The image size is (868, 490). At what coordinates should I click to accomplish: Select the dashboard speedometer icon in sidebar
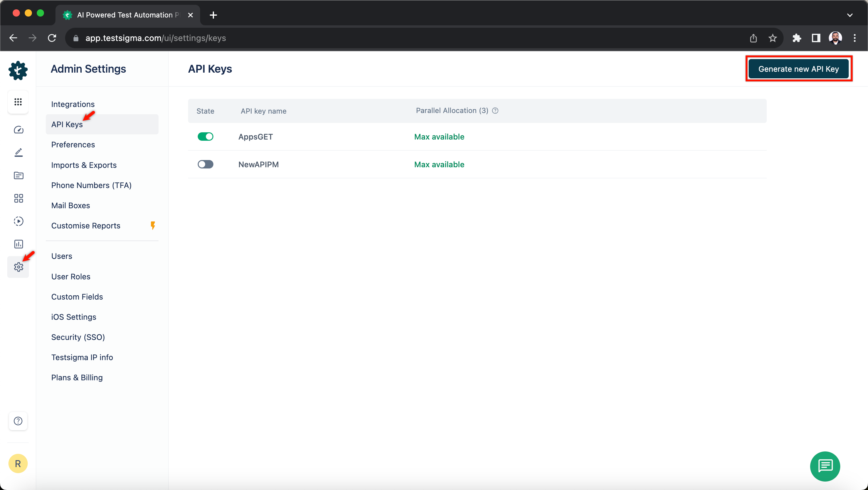coord(18,130)
